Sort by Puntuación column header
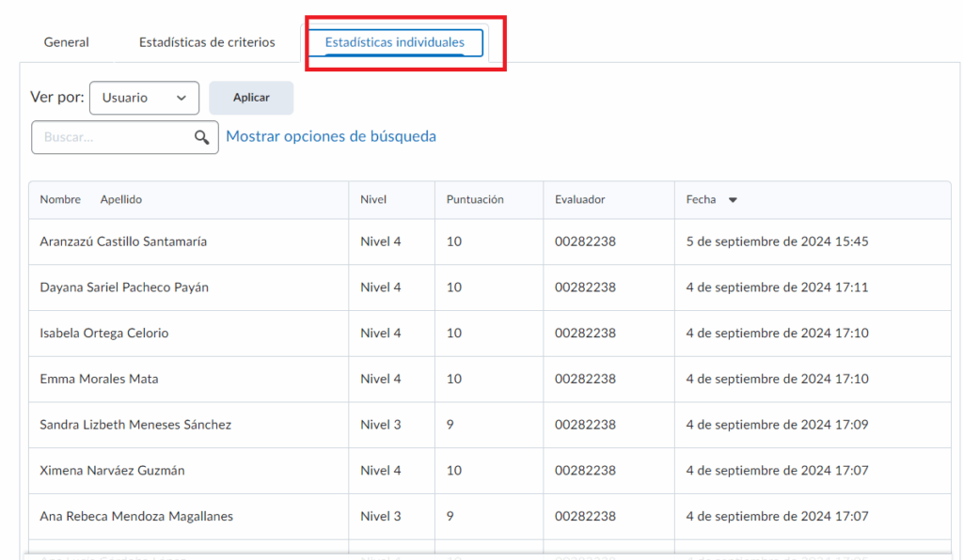Screen dimensions: 963x560 point(475,199)
